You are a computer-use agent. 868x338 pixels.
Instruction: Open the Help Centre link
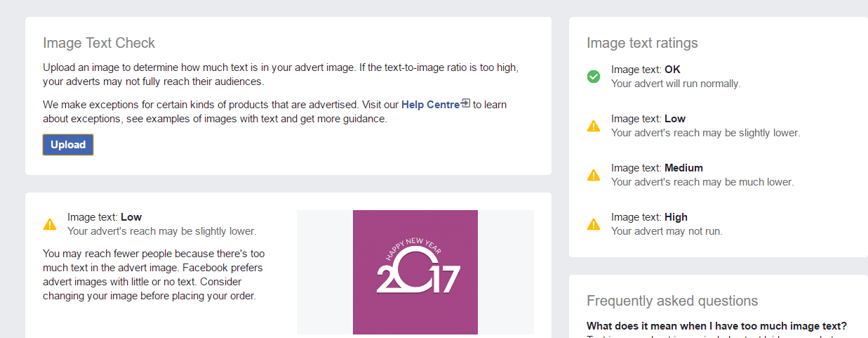(x=431, y=105)
